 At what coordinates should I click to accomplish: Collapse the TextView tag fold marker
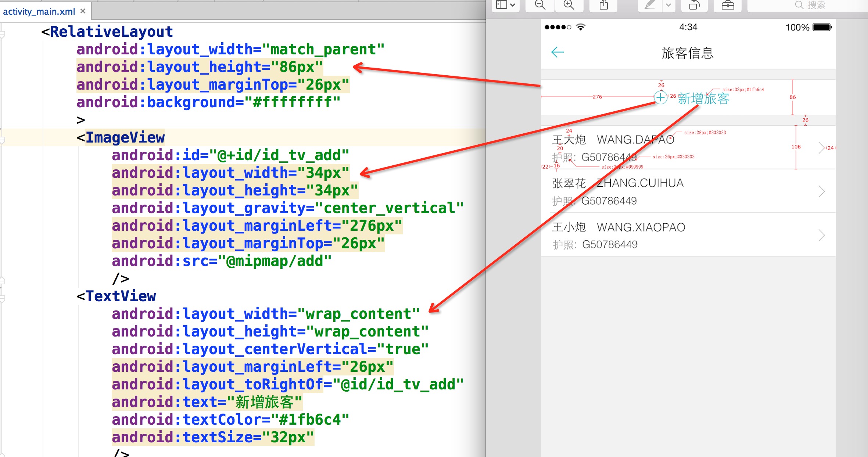click(2, 299)
